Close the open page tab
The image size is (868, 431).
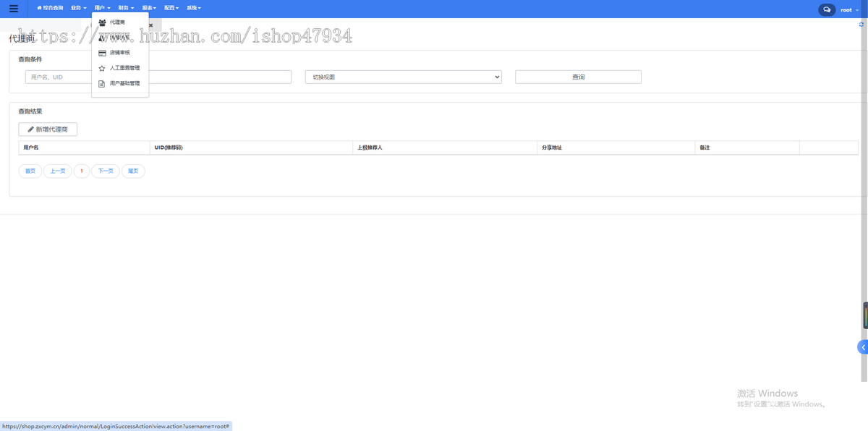[150, 25]
